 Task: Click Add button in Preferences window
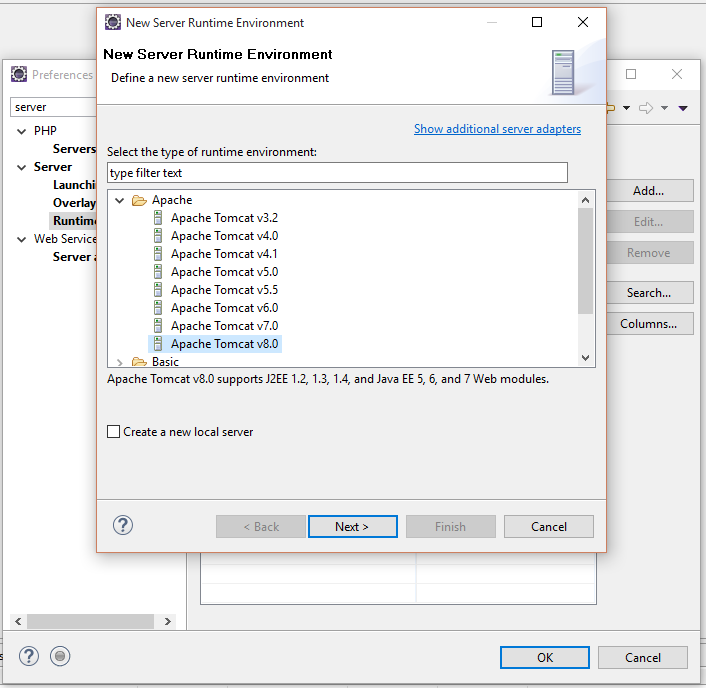point(648,191)
